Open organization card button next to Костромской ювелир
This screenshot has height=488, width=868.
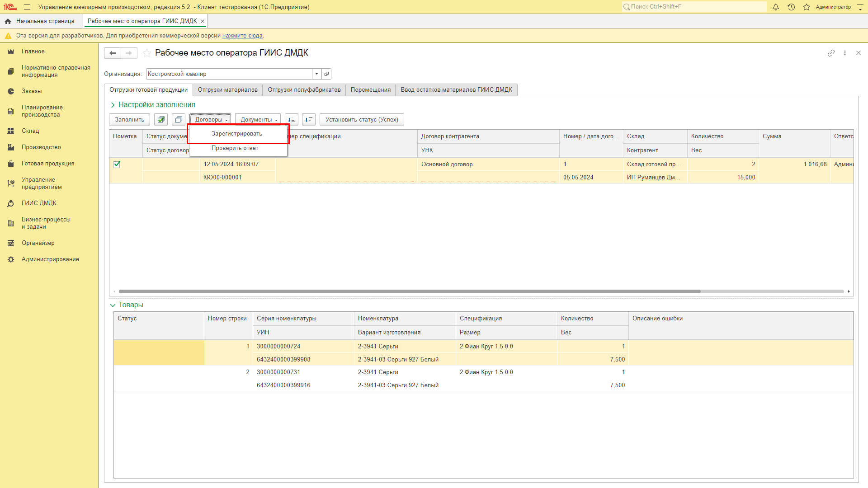tap(326, 74)
